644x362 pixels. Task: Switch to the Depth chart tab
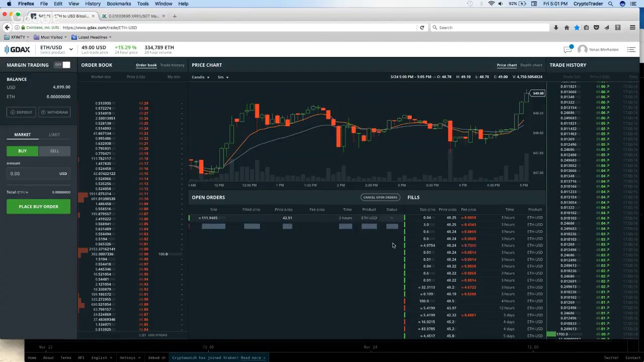[531, 65]
